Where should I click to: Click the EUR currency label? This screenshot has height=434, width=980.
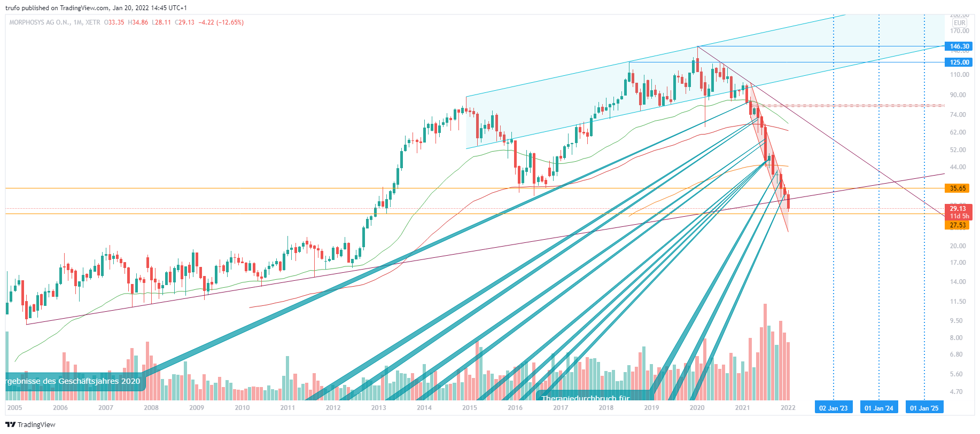(x=960, y=23)
